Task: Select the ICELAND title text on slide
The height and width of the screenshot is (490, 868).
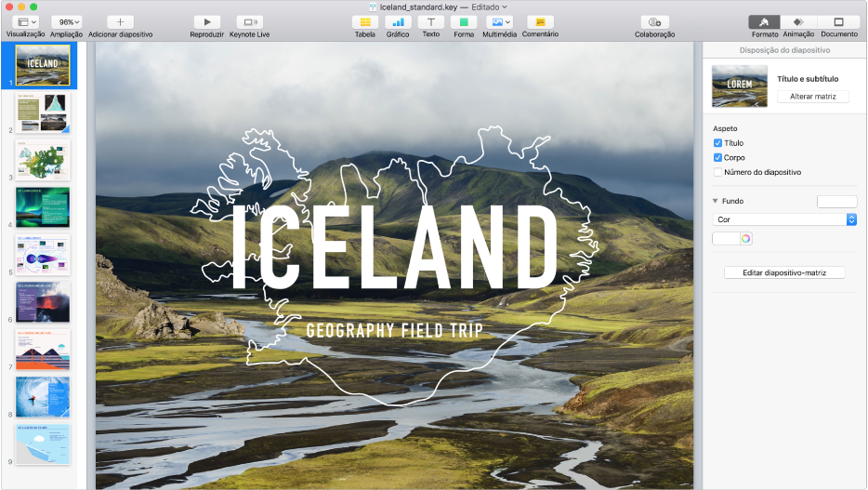Action: (394, 247)
